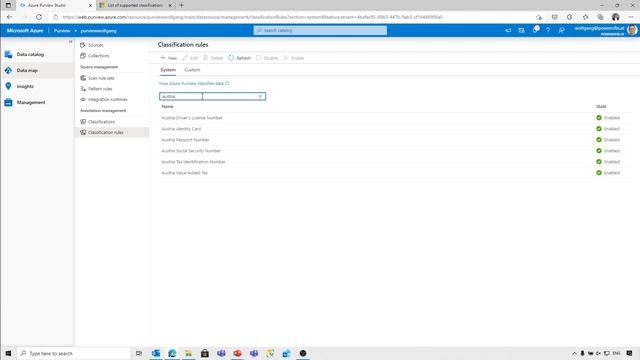The height and width of the screenshot is (360, 640).
Task: Select Austria Tax Identification Number rule
Action: click(193, 162)
